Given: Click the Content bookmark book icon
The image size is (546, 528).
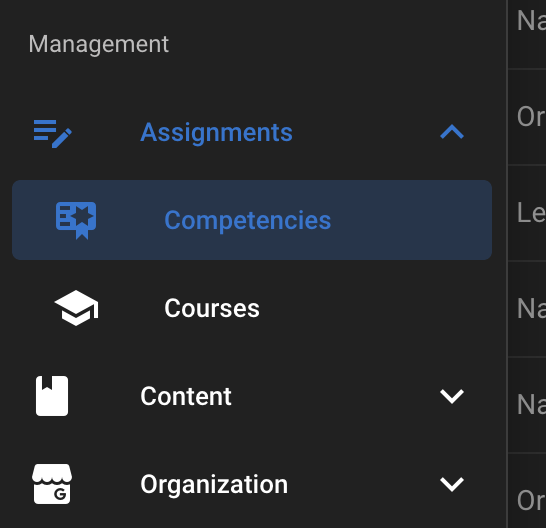Looking at the screenshot, I should (x=52, y=396).
